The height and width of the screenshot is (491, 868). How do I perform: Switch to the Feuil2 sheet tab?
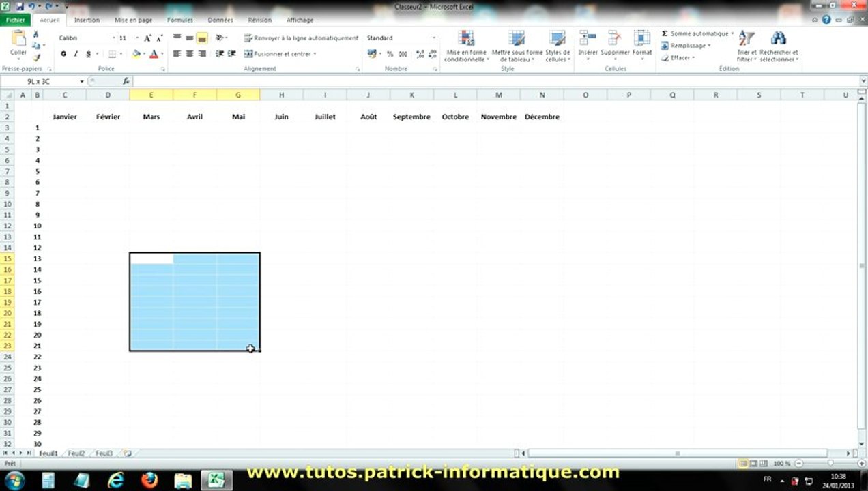pyautogui.click(x=76, y=453)
